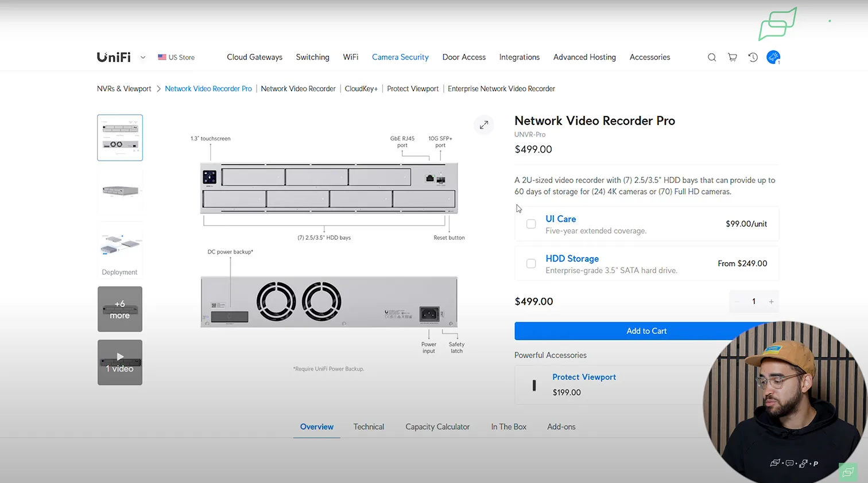Check the HDD Storage option
Screen dimensions: 868x483
coord(531,263)
